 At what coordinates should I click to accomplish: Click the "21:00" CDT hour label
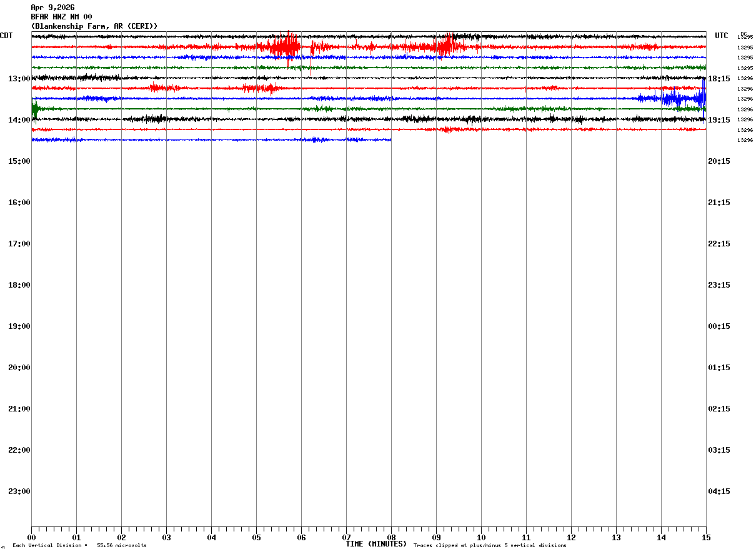tap(19, 409)
